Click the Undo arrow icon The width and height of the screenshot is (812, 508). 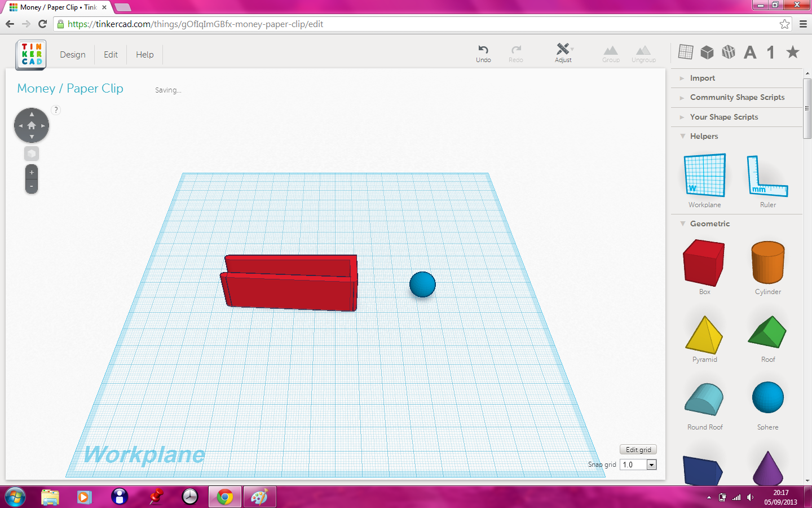(x=483, y=50)
